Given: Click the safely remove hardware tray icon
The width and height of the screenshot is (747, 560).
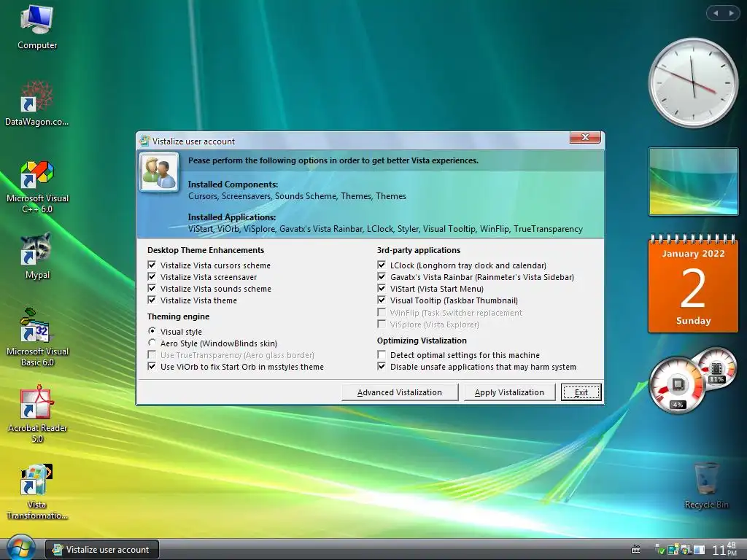Looking at the screenshot, I should (659, 550).
